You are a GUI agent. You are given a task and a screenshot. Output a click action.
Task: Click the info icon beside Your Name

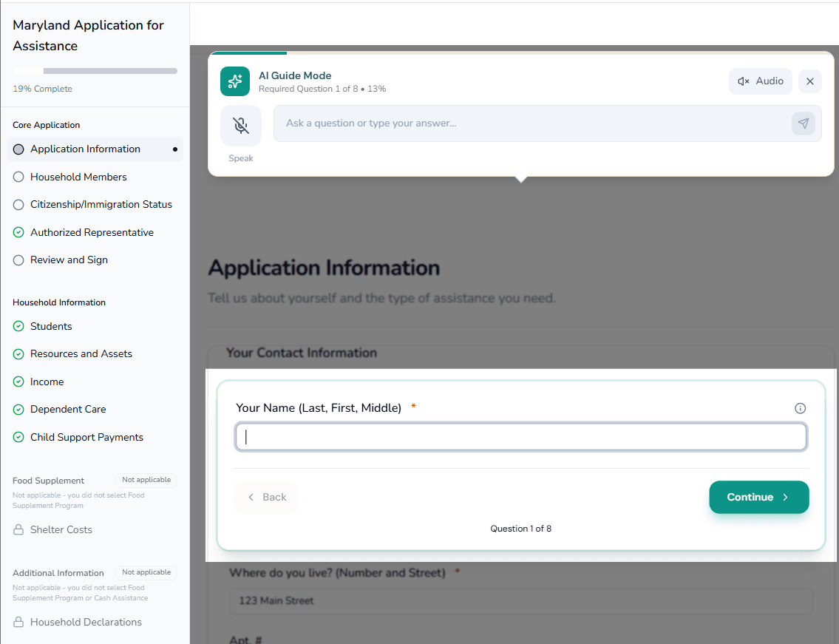tap(800, 408)
